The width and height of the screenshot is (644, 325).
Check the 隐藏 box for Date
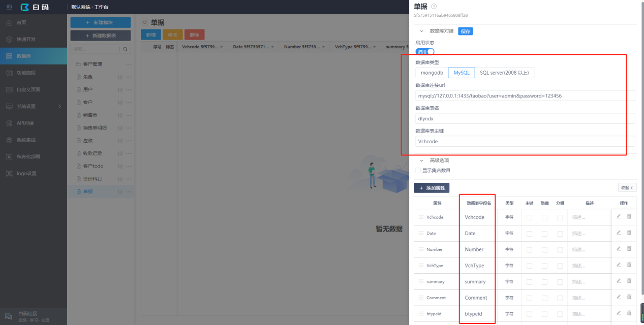pos(544,234)
